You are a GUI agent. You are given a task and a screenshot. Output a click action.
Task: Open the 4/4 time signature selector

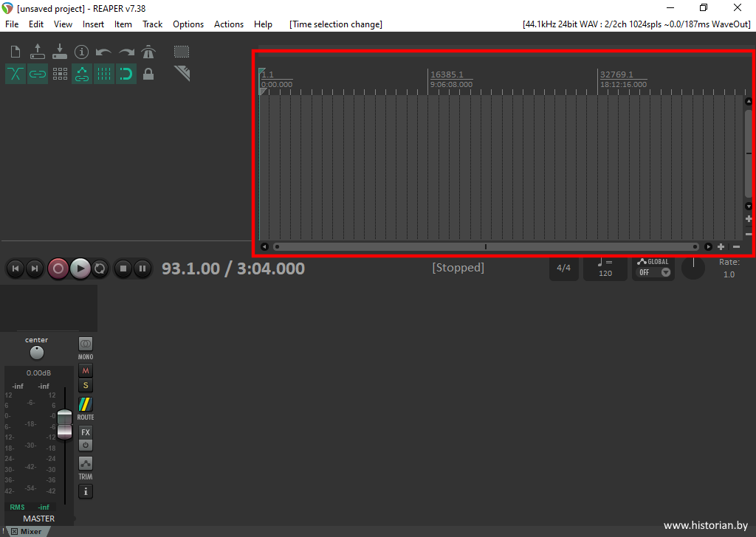[x=563, y=268]
